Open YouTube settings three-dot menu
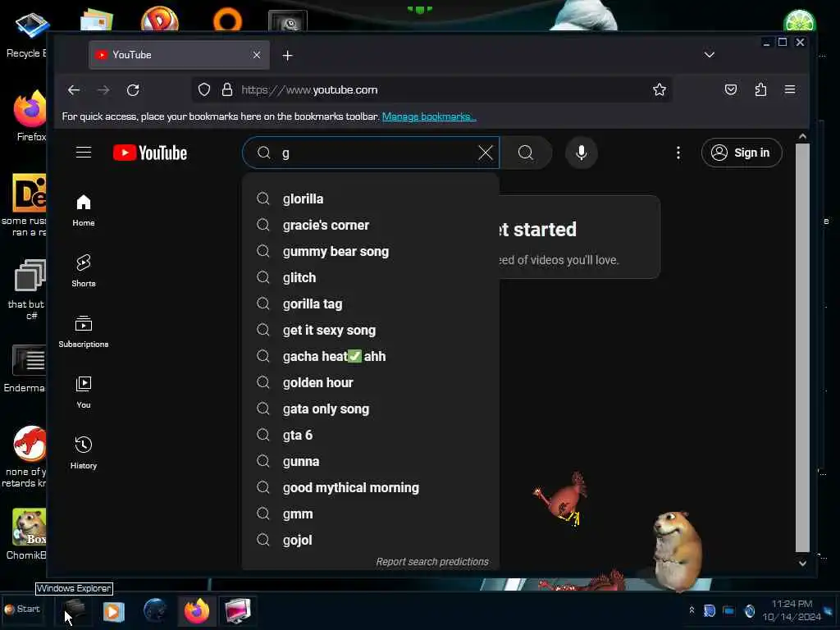Viewport: 840px width, 630px height. pyautogui.click(x=678, y=153)
